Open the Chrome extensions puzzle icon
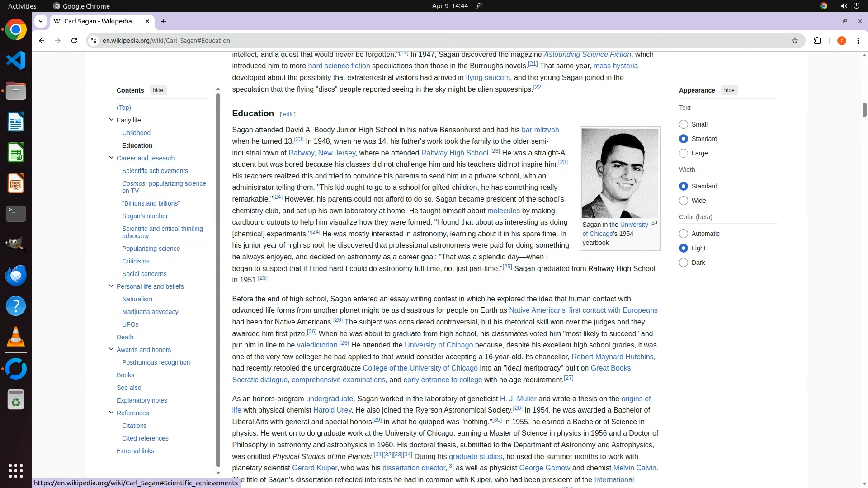 pyautogui.click(x=817, y=41)
